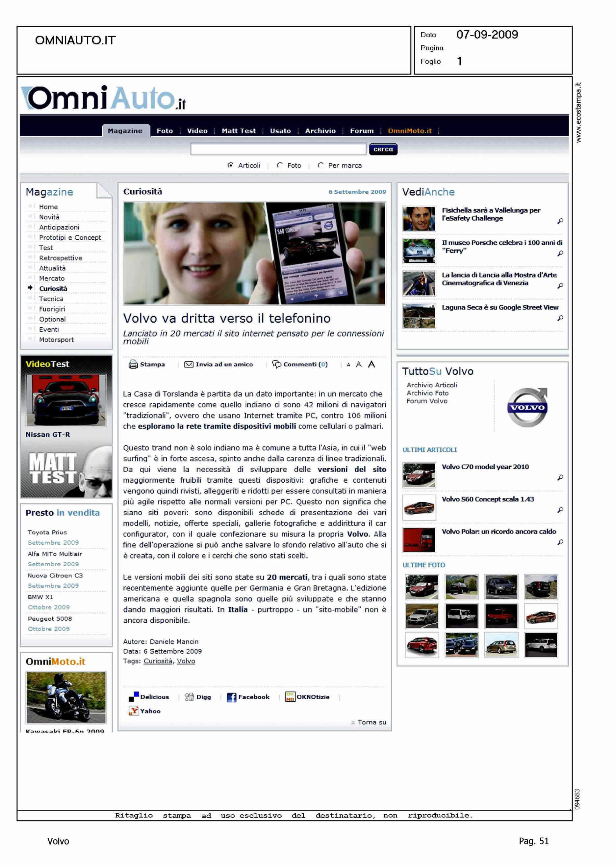Open the Matt Test tab
This screenshot has height=865, width=616.
coord(239,131)
